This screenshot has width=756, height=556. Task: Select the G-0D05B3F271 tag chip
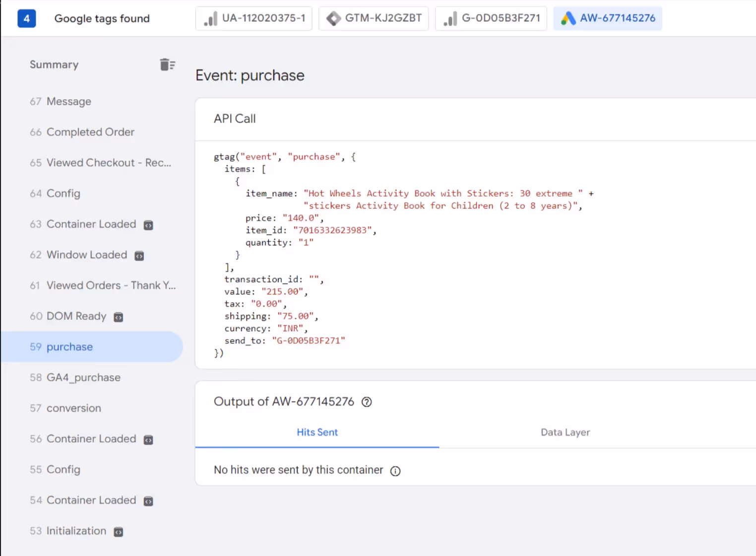tap(491, 18)
